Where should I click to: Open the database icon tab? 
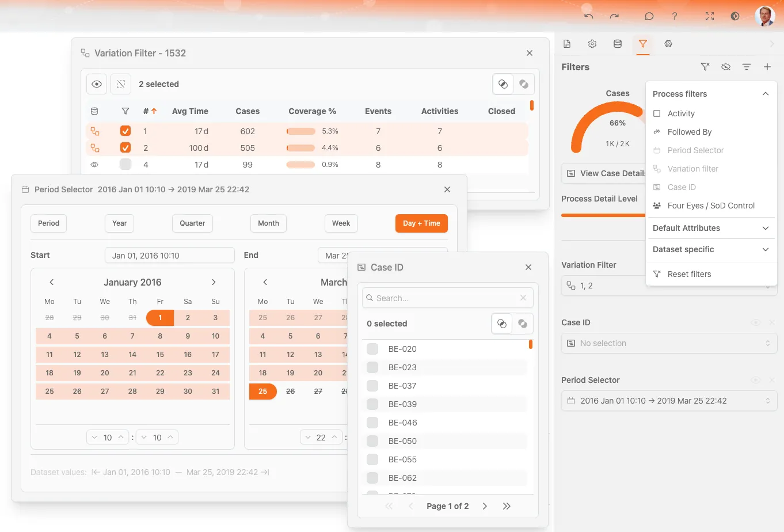pyautogui.click(x=618, y=44)
